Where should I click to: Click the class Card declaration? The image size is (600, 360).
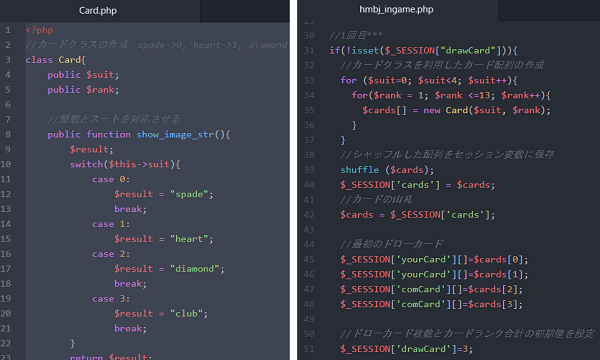[x=55, y=60]
